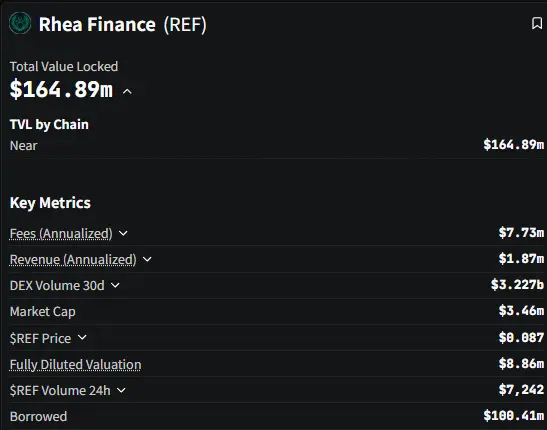
Task: Expand the Fees (Annualized) chevron
Action: coord(123,233)
